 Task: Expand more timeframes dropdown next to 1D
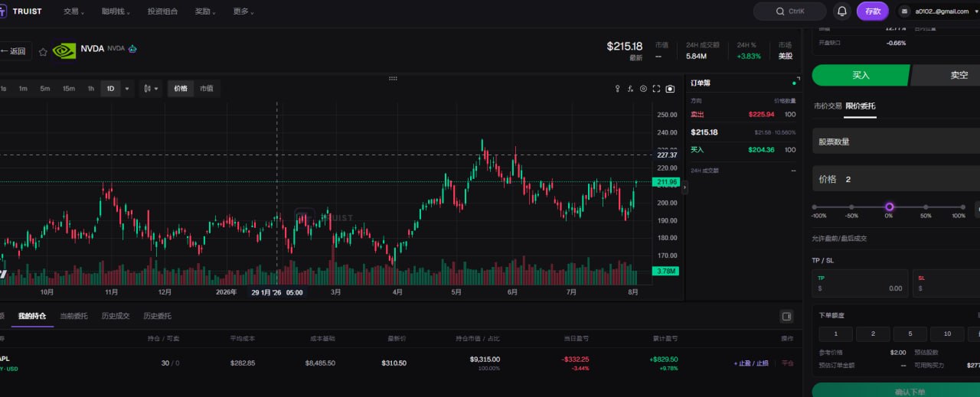point(127,89)
